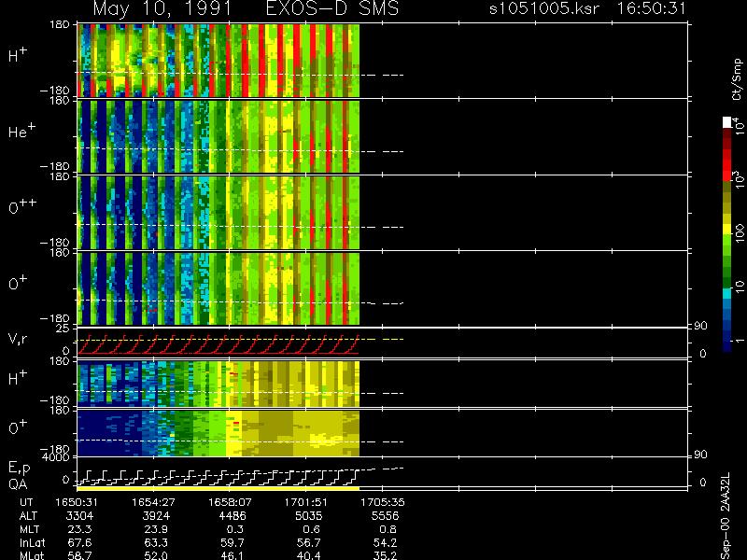The image size is (747, 560).
Task: Click the date title 'May 10, 1991'
Action: 162,9
